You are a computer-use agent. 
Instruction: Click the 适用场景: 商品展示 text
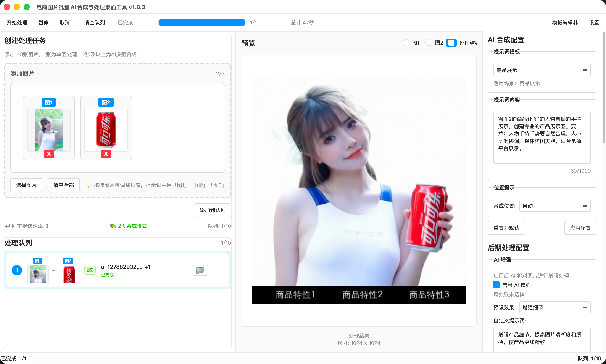pos(517,83)
